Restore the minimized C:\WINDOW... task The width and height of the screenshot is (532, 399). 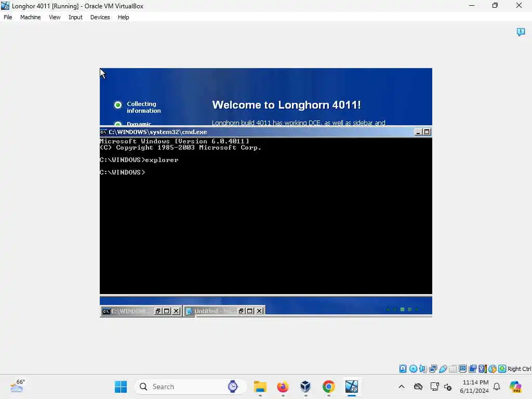[x=158, y=311]
